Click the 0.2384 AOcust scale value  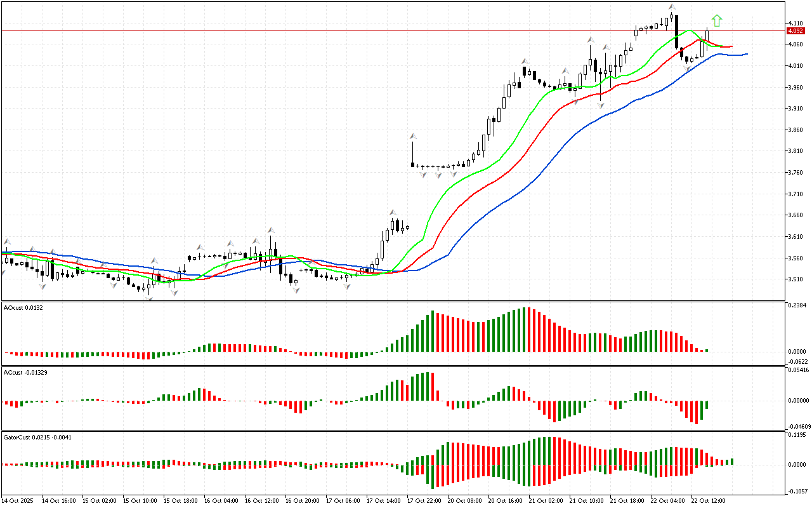coord(797,305)
